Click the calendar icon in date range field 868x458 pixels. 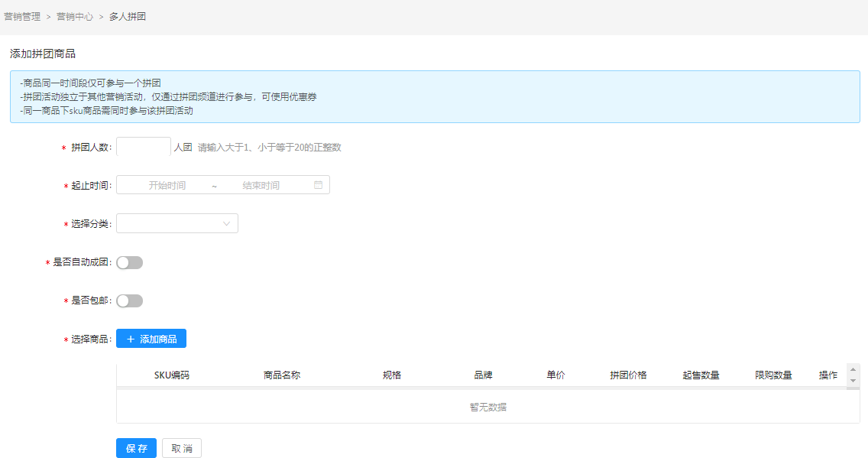point(319,185)
